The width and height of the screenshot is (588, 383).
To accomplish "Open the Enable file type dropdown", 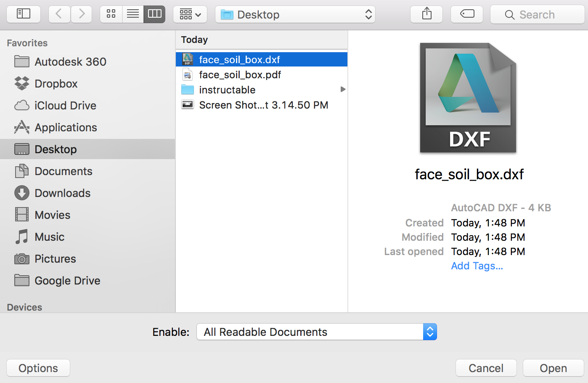I will tap(317, 332).
